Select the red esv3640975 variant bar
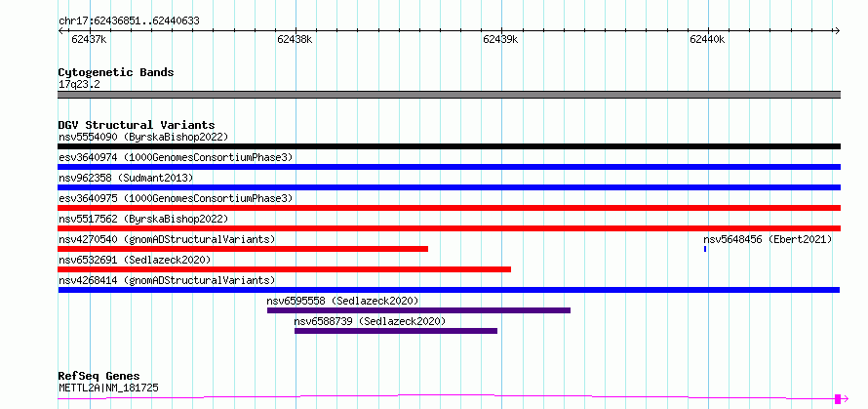Viewport: 868px width, 409px height. (449, 208)
